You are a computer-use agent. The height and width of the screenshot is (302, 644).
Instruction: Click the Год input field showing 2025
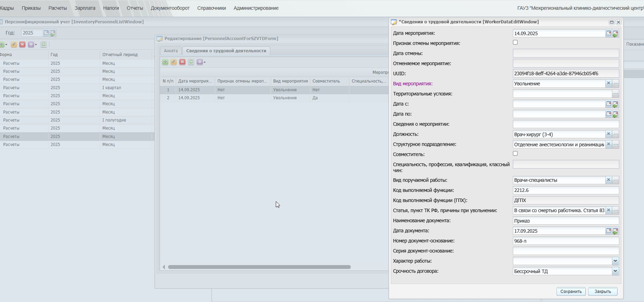(x=32, y=33)
